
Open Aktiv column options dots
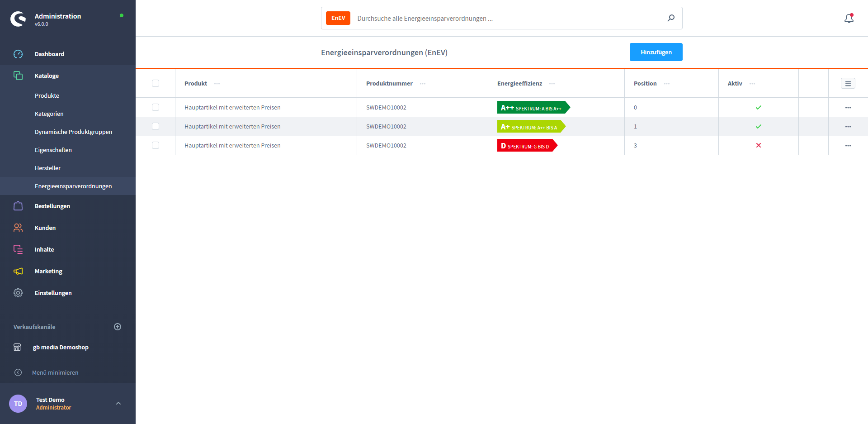tap(752, 84)
